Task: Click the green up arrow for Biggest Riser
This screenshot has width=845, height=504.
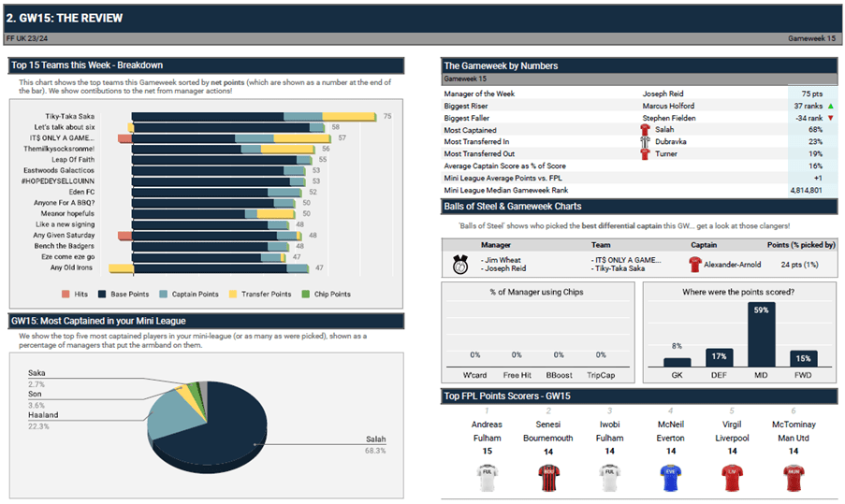Action: coord(829,106)
